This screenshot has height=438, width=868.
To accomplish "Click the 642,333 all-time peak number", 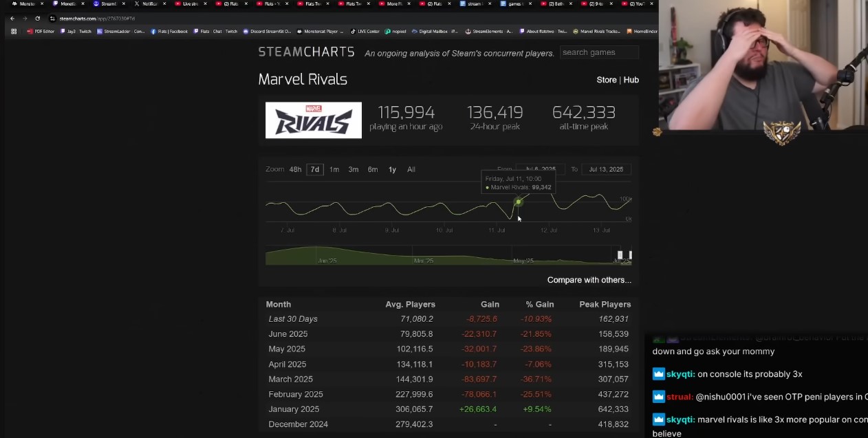I will pos(583,112).
